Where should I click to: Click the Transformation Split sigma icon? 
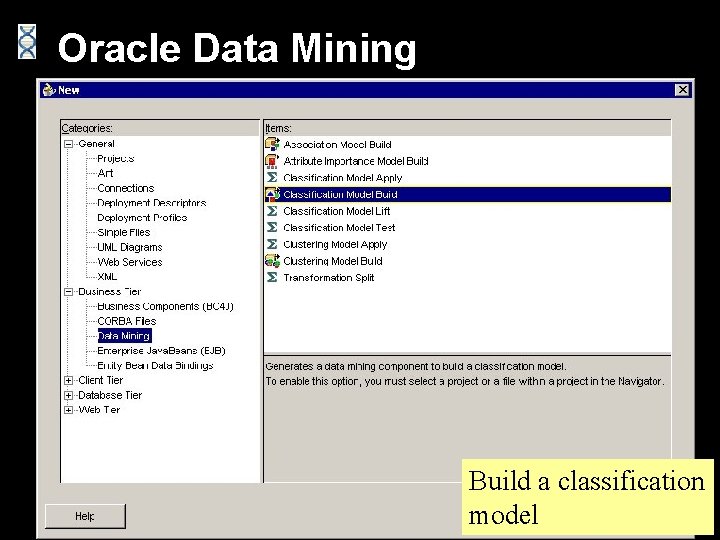272,277
